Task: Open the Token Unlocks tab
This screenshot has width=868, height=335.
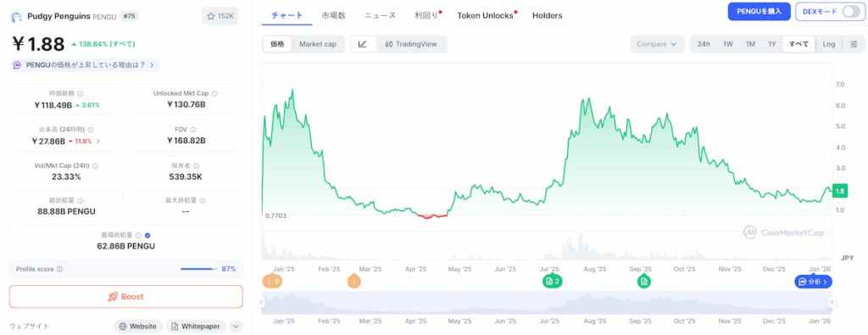Action: pos(486,15)
